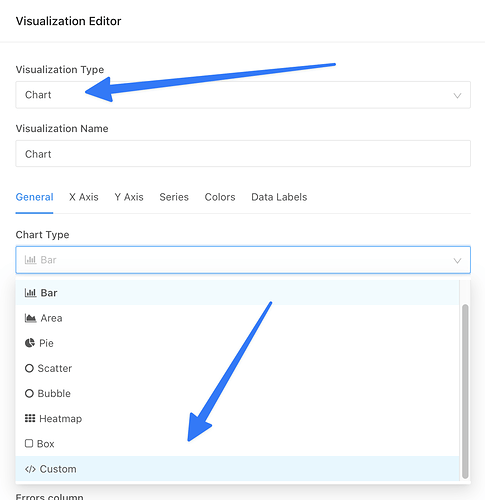
Task: Select the Scatter circle icon
Action: [x=29, y=368]
